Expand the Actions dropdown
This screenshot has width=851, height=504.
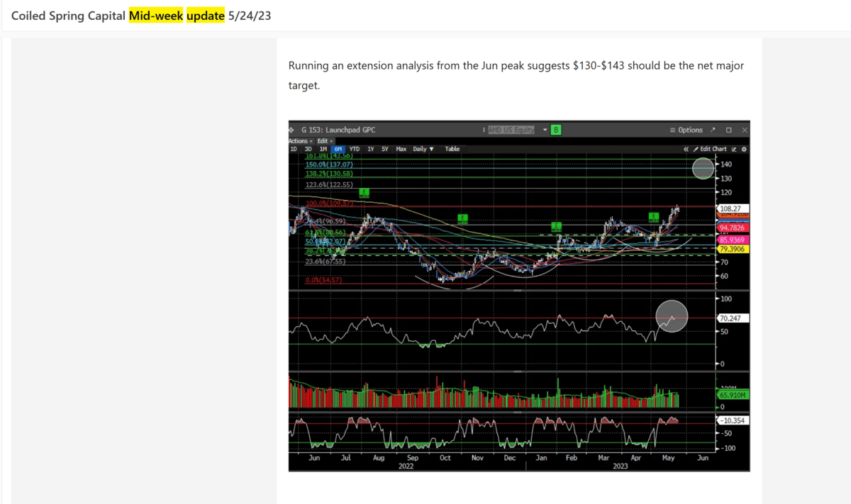tap(301, 141)
